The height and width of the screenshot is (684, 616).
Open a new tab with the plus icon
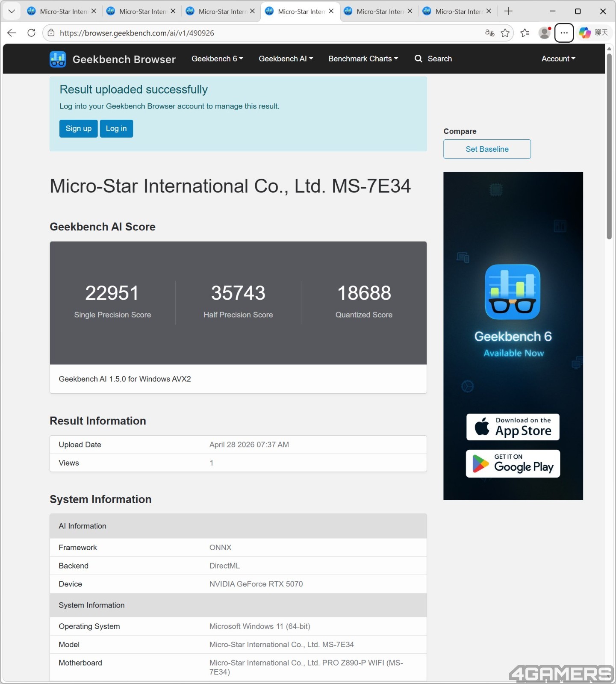pos(508,12)
